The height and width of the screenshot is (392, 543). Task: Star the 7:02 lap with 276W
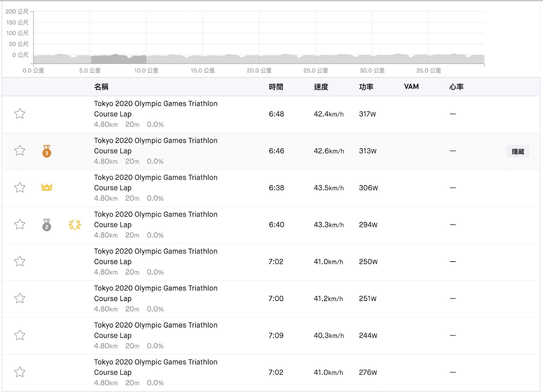(x=20, y=372)
